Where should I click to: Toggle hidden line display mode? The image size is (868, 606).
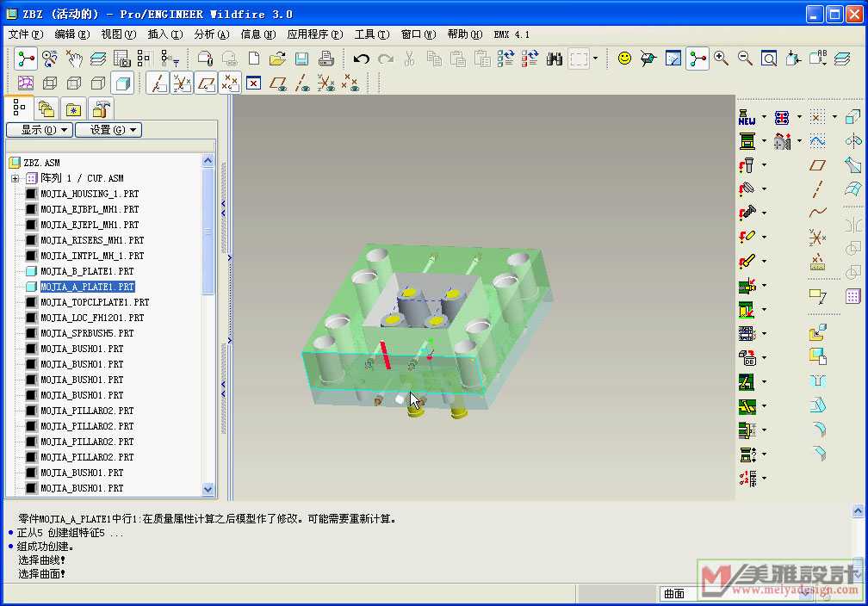pyautogui.click(x=74, y=83)
